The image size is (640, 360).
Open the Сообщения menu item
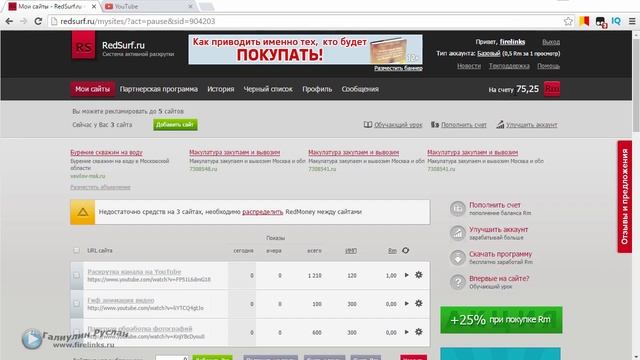click(x=360, y=89)
